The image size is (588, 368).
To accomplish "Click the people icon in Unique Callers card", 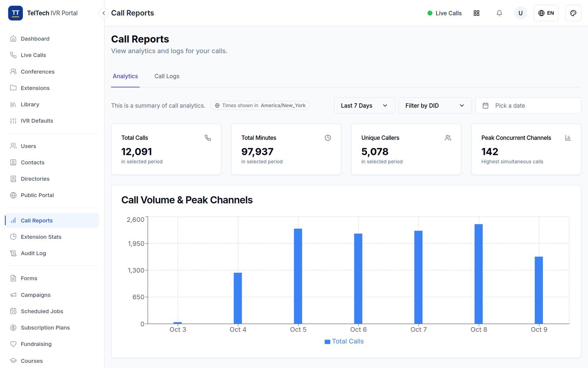I will tap(448, 138).
